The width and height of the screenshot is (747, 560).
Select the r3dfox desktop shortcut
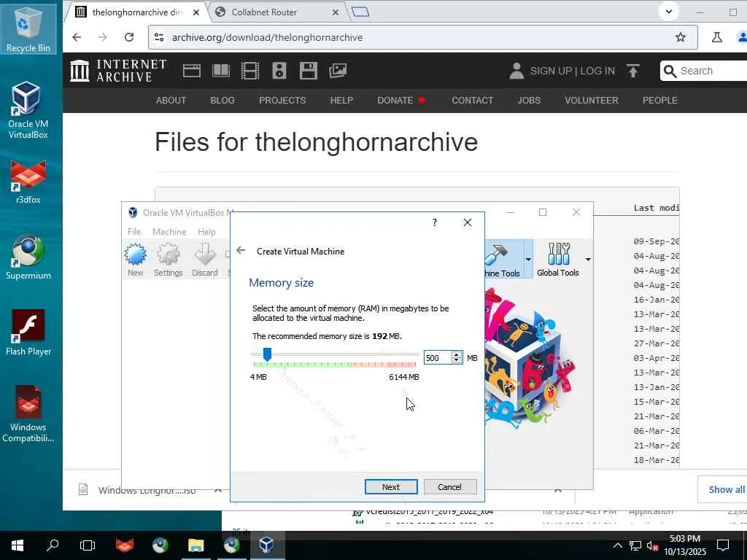28,182
